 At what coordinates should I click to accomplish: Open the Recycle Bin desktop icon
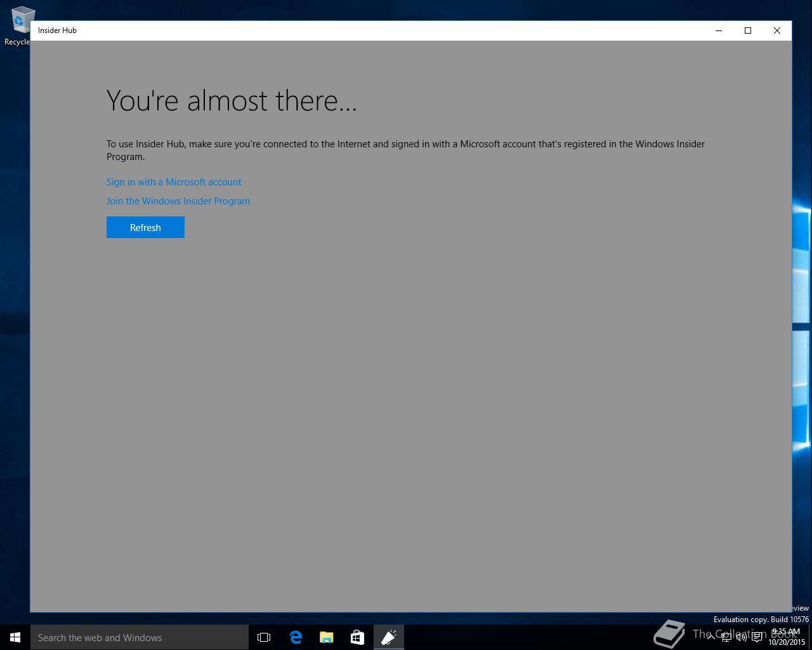19,27
